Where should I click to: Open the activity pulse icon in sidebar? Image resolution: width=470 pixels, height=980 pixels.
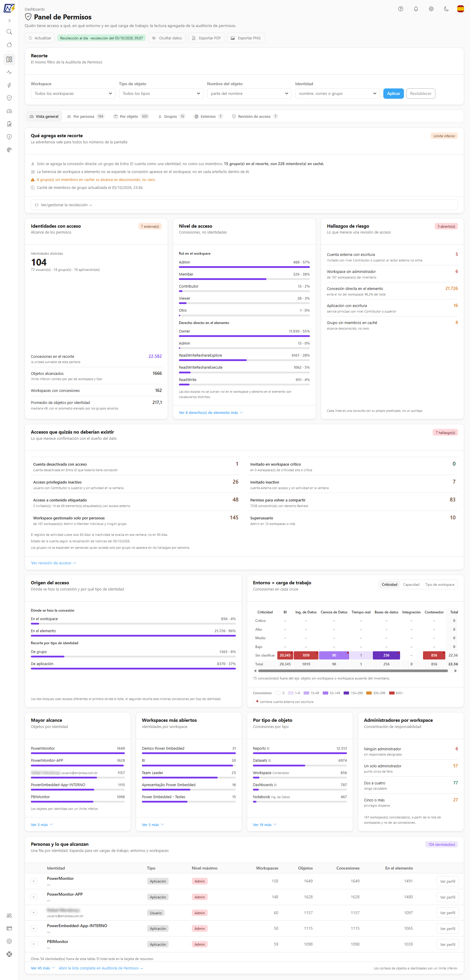click(x=9, y=72)
